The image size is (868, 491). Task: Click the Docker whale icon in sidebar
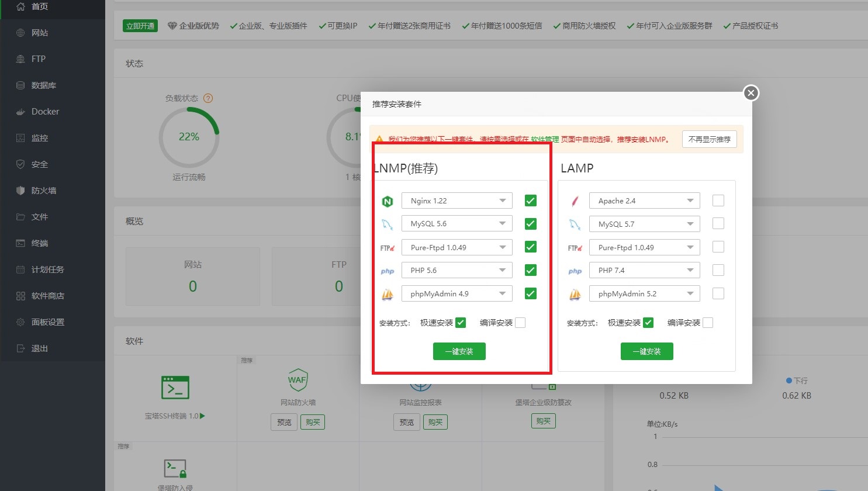tap(20, 112)
